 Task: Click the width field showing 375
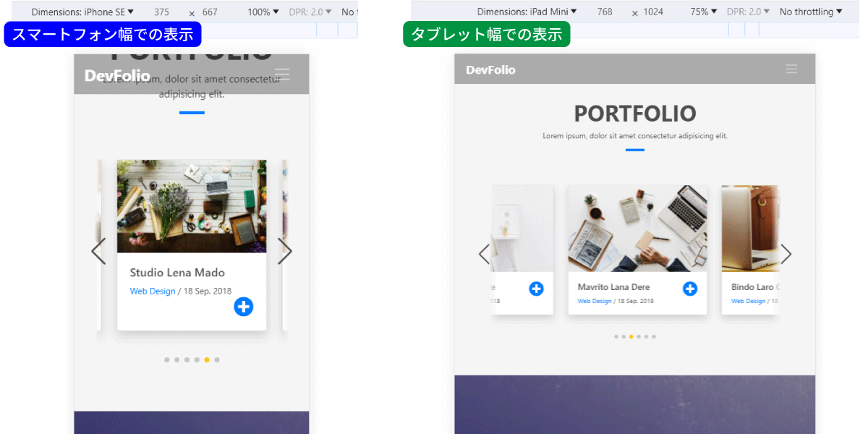(x=162, y=12)
